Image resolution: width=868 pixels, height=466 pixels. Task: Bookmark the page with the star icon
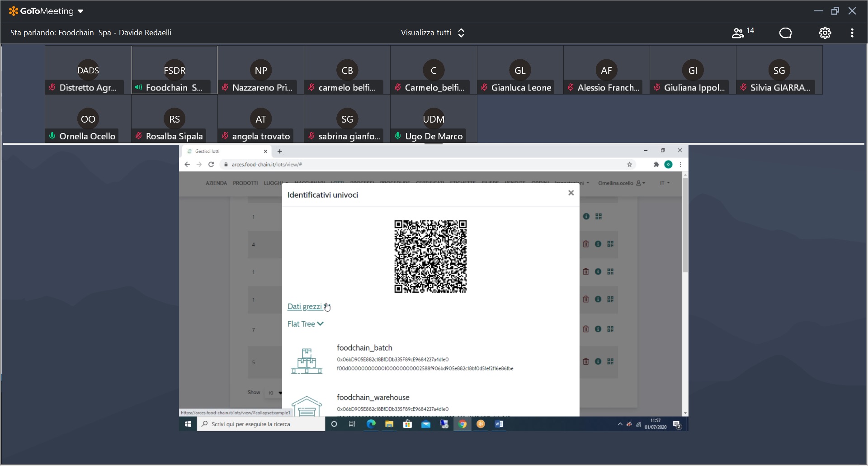click(629, 165)
